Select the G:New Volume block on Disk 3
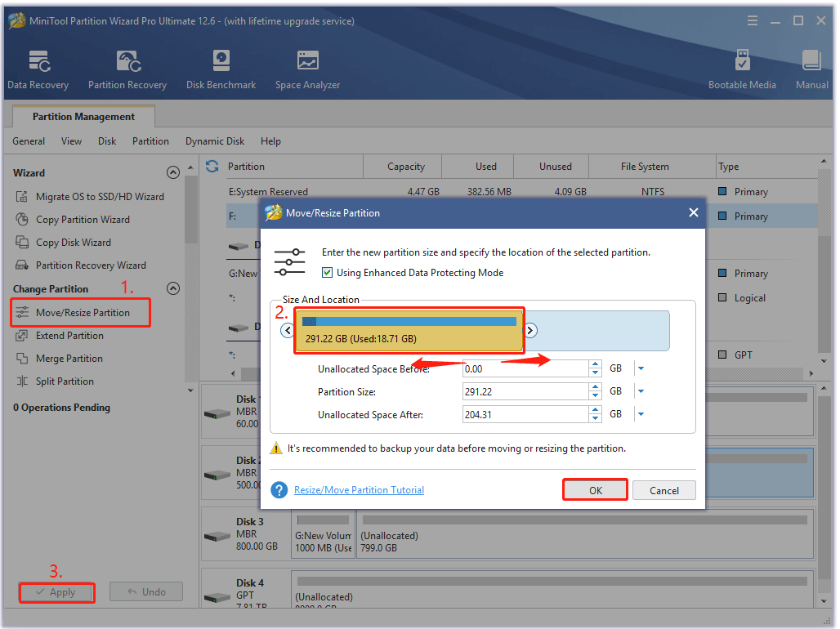 323,534
